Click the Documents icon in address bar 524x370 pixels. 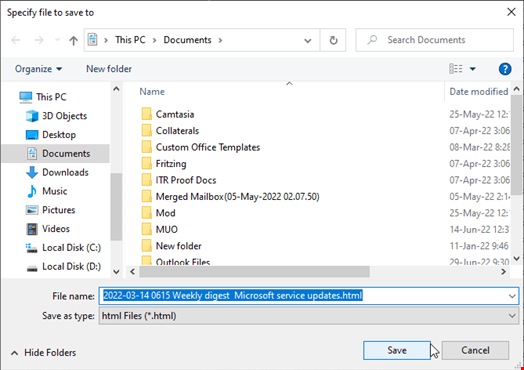click(93, 40)
